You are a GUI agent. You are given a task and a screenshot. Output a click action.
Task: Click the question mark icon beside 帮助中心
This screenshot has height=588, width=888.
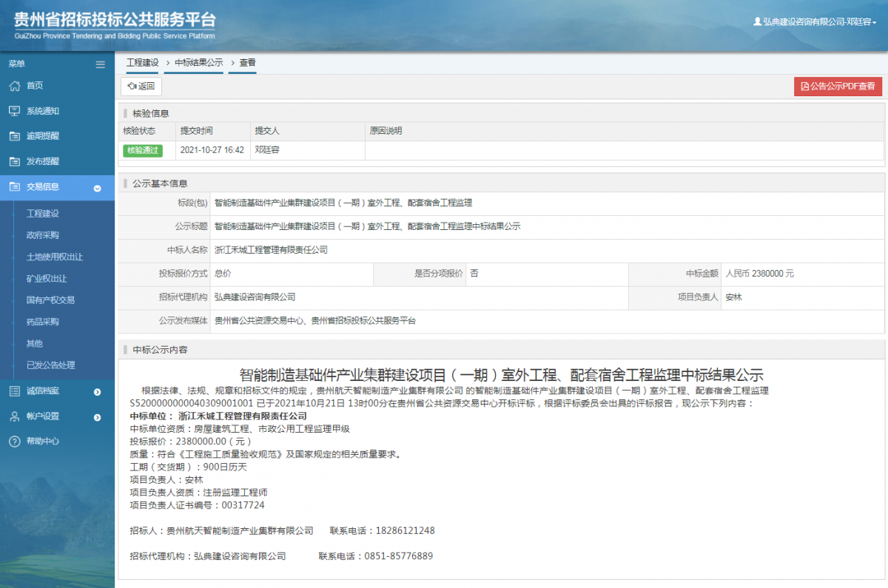click(14, 441)
